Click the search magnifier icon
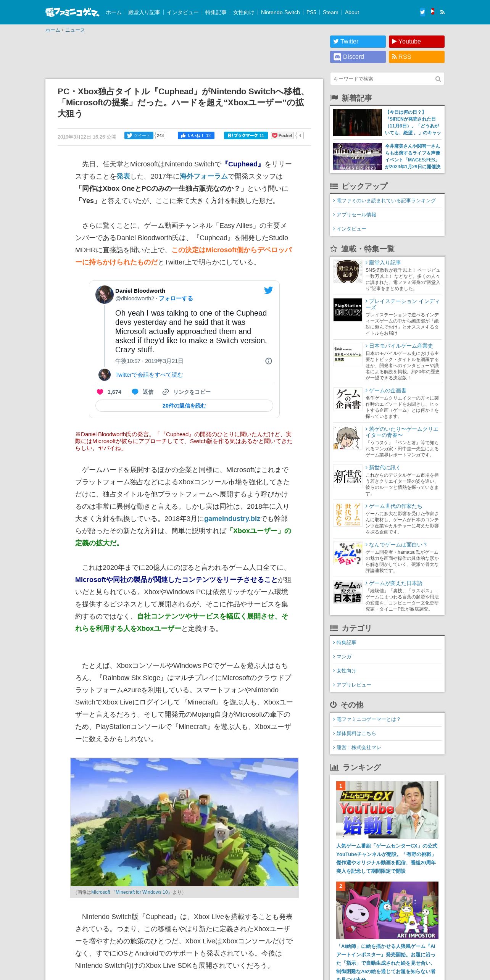Viewport: 490px width, 980px height. click(438, 79)
